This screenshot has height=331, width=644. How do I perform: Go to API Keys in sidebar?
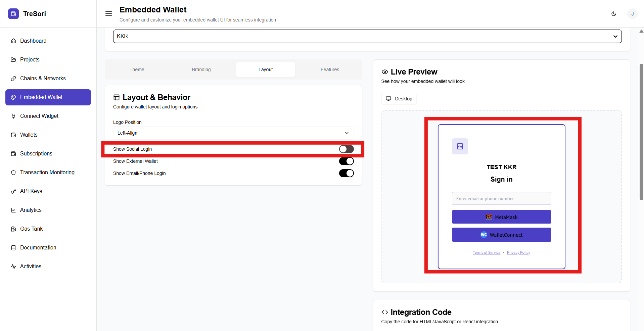click(31, 191)
